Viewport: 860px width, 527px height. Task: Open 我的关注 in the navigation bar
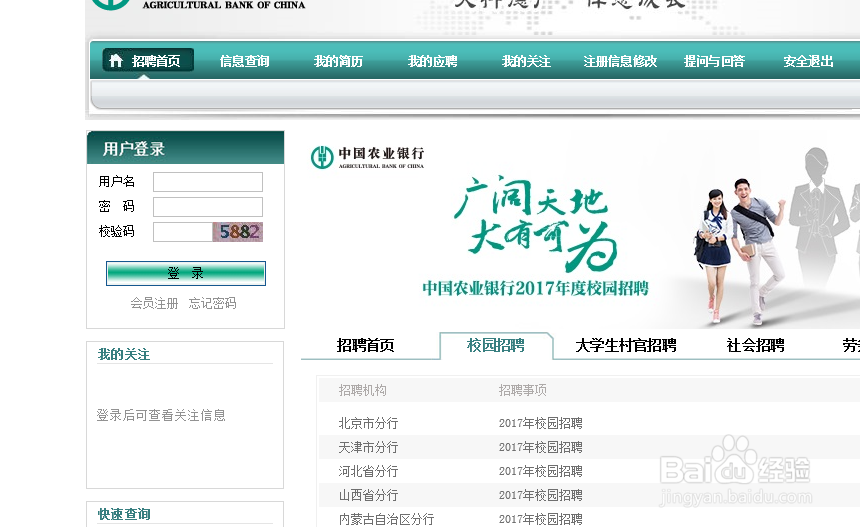527,61
